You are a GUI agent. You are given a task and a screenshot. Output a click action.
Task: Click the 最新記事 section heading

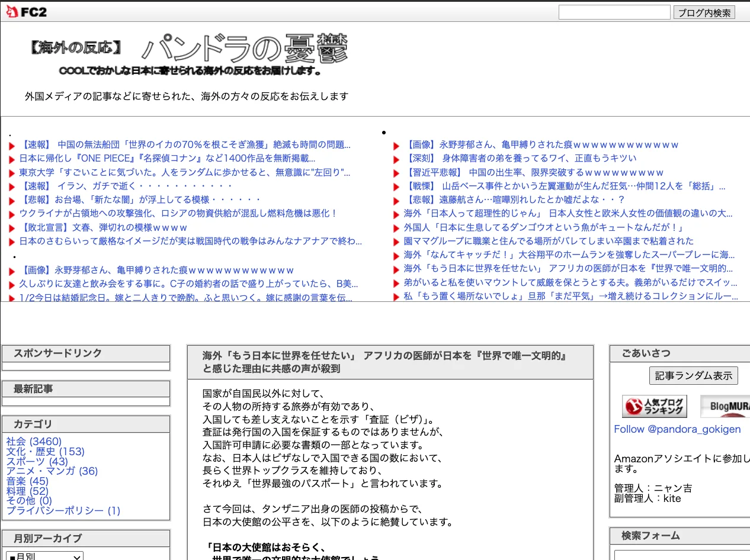[x=33, y=389]
